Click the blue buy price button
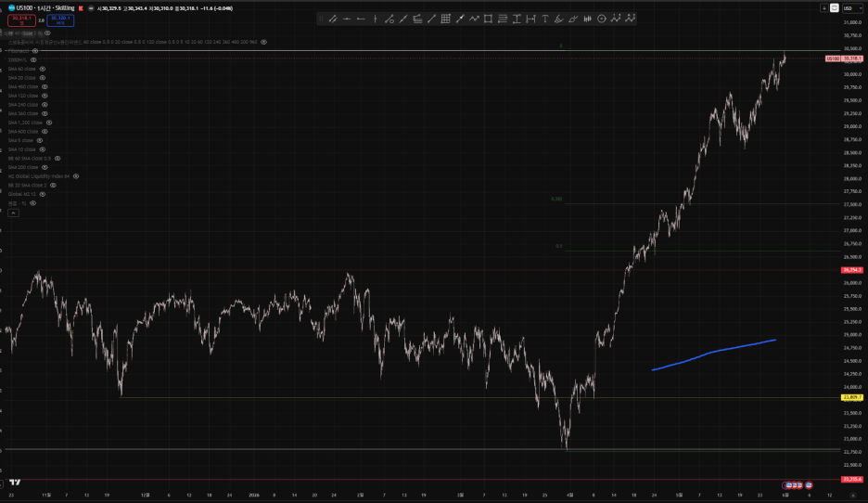The image size is (868, 503). click(60, 20)
